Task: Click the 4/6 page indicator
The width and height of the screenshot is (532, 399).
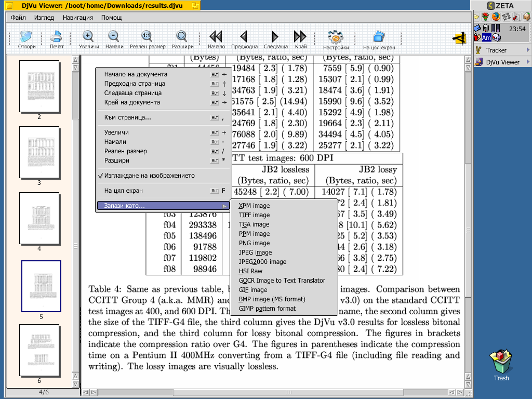Action: click(44, 392)
